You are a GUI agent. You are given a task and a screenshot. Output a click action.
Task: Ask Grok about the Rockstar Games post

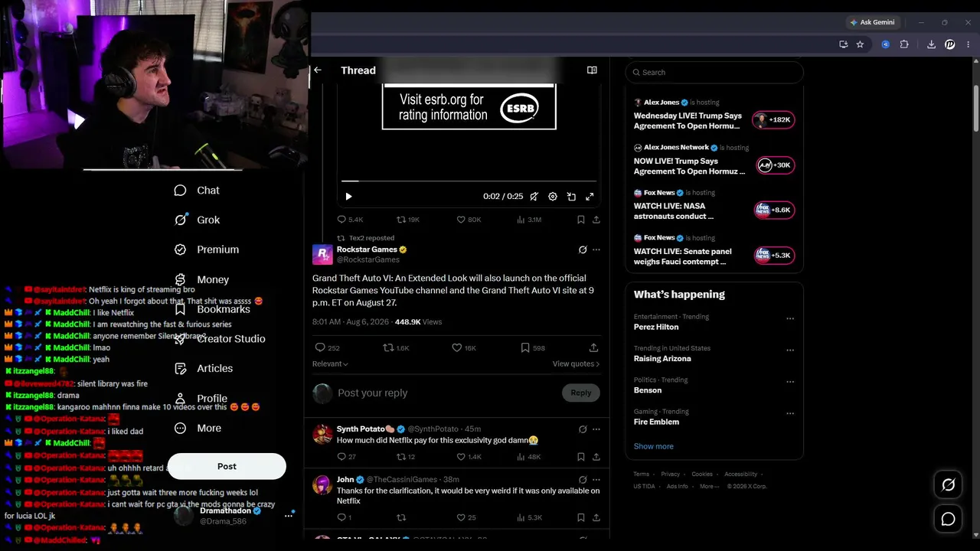(583, 249)
